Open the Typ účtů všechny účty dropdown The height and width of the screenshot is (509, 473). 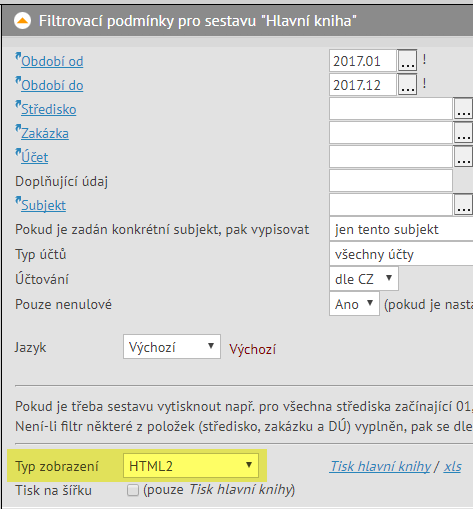tap(401, 254)
